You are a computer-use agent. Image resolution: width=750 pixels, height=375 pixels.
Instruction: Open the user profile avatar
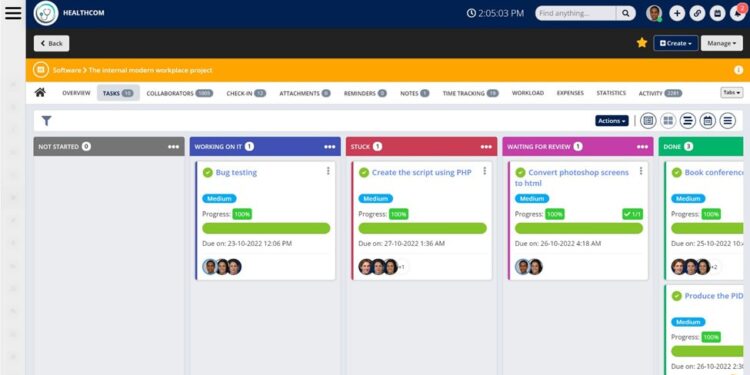[x=654, y=13]
